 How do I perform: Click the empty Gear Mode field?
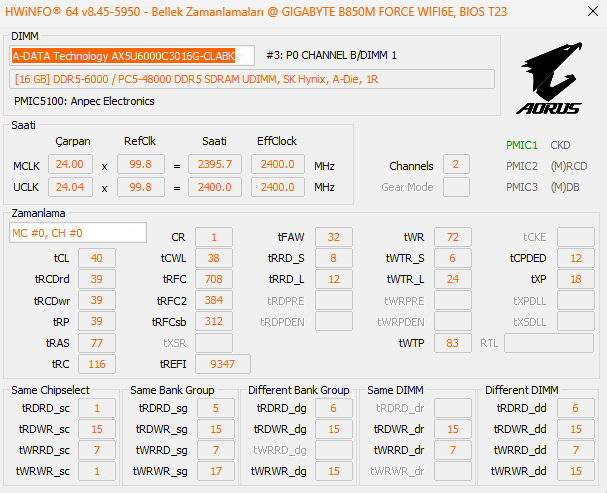click(x=456, y=187)
